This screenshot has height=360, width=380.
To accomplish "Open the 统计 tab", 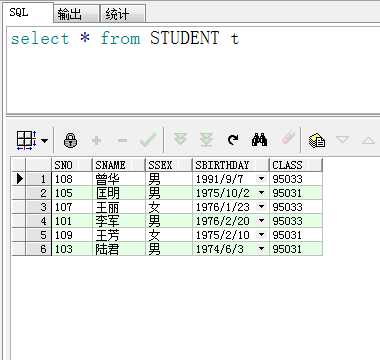I will coord(123,14).
